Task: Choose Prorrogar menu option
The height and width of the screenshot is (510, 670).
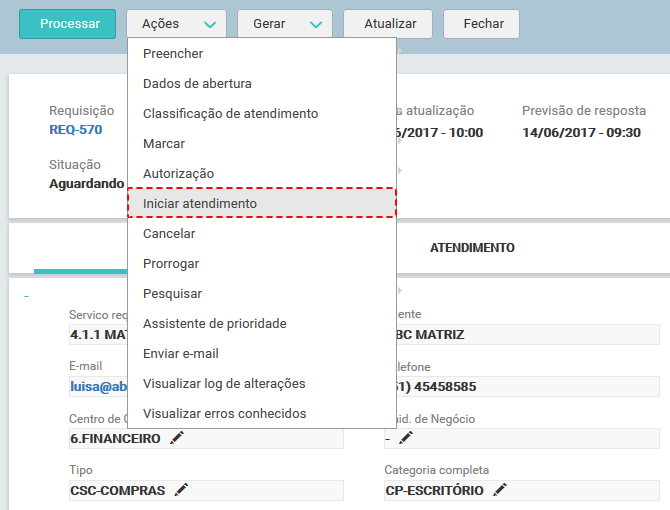Action: coord(262,264)
